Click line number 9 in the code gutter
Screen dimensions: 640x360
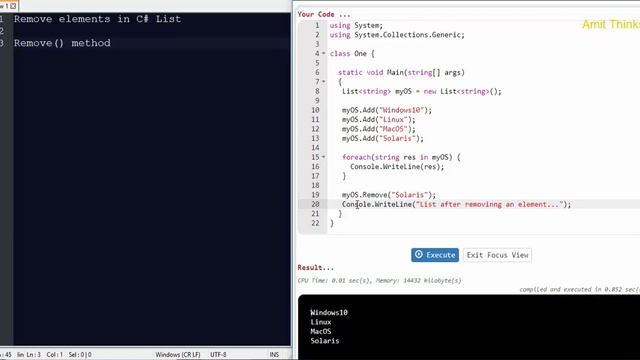click(317, 100)
